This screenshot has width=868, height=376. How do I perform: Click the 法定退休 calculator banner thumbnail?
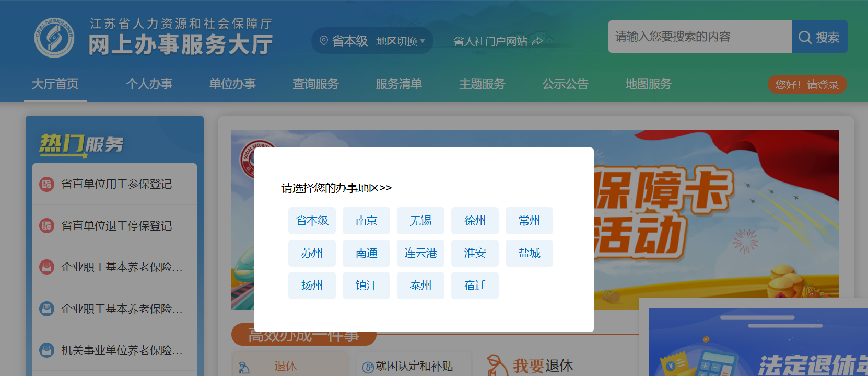[x=758, y=343]
